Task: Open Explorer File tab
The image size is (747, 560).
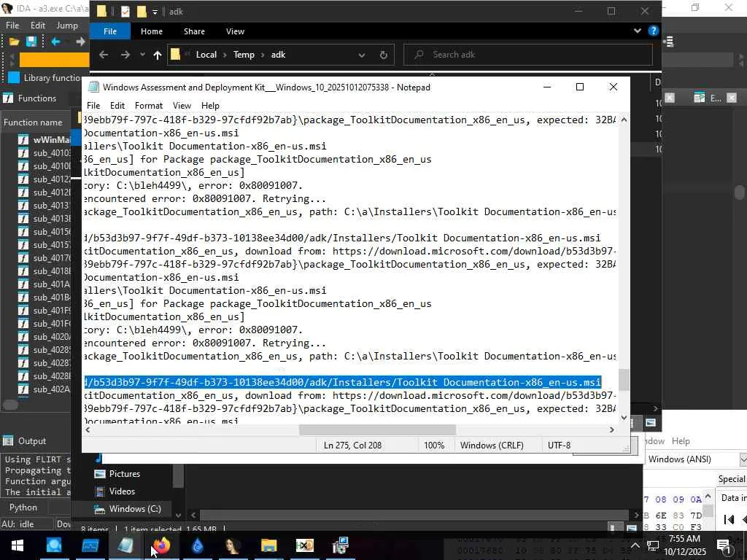Action: [x=110, y=31]
